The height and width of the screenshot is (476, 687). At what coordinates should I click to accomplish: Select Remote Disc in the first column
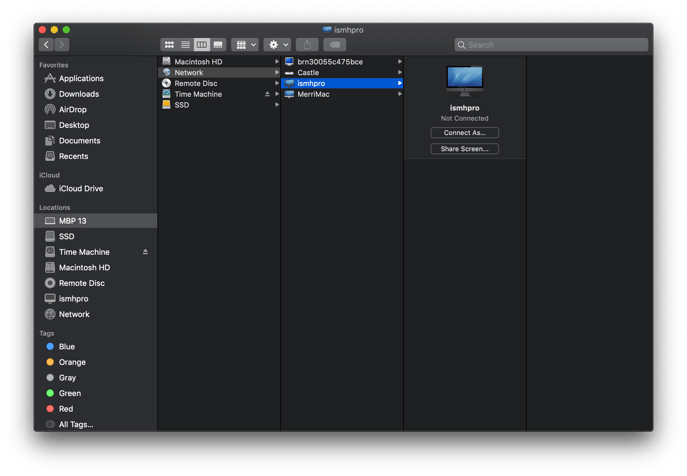click(219, 83)
